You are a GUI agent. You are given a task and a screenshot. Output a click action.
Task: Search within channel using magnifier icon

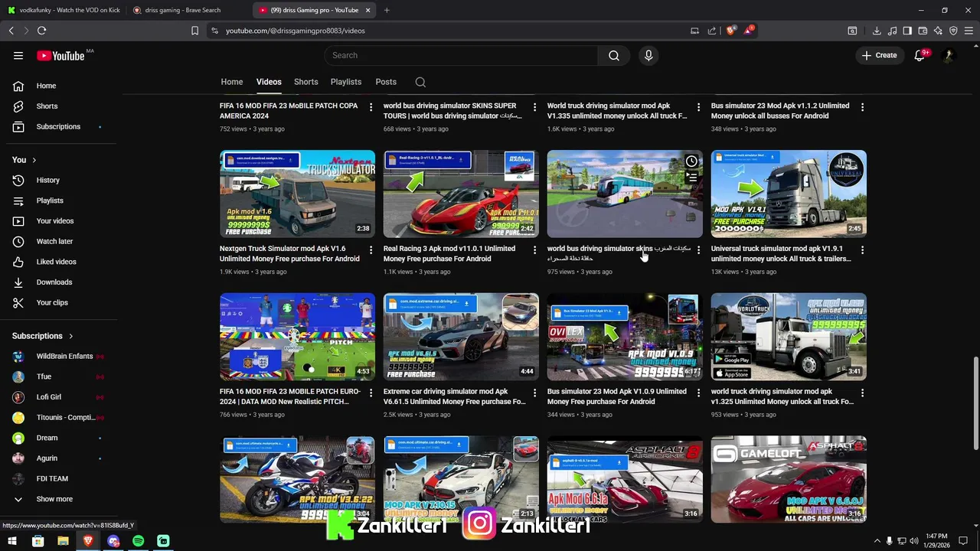[x=420, y=82]
